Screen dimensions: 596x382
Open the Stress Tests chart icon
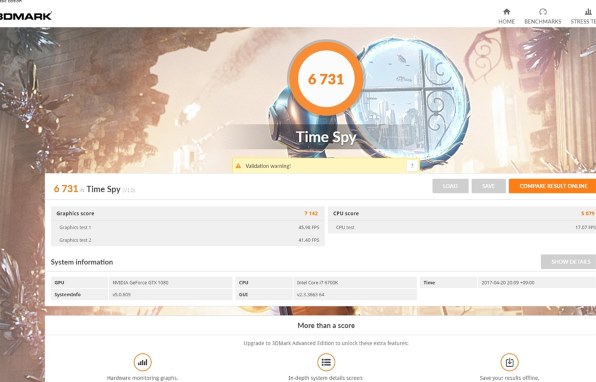(588, 12)
